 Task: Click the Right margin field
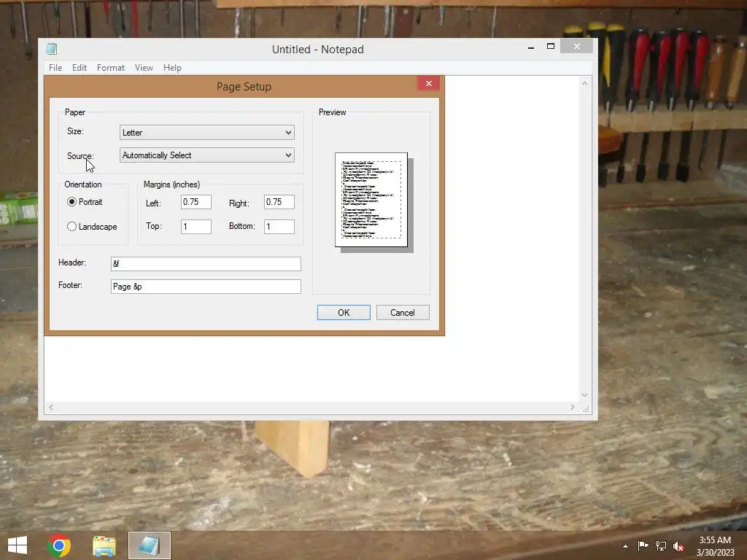pos(279,202)
